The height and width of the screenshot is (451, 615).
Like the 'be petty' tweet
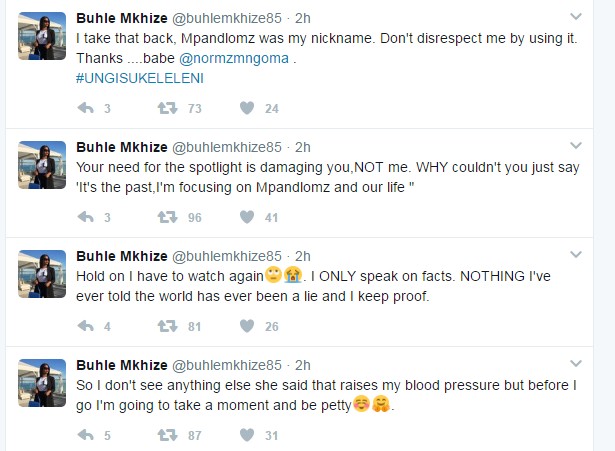pyautogui.click(x=246, y=434)
